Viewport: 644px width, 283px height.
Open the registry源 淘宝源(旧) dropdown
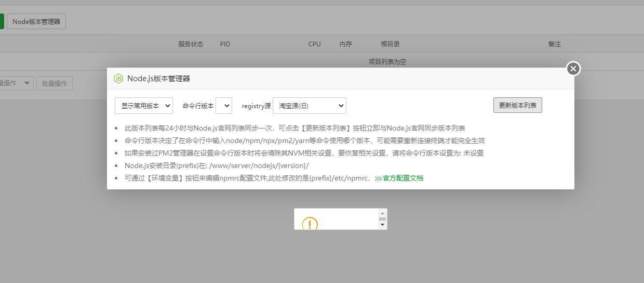click(309, 106)
